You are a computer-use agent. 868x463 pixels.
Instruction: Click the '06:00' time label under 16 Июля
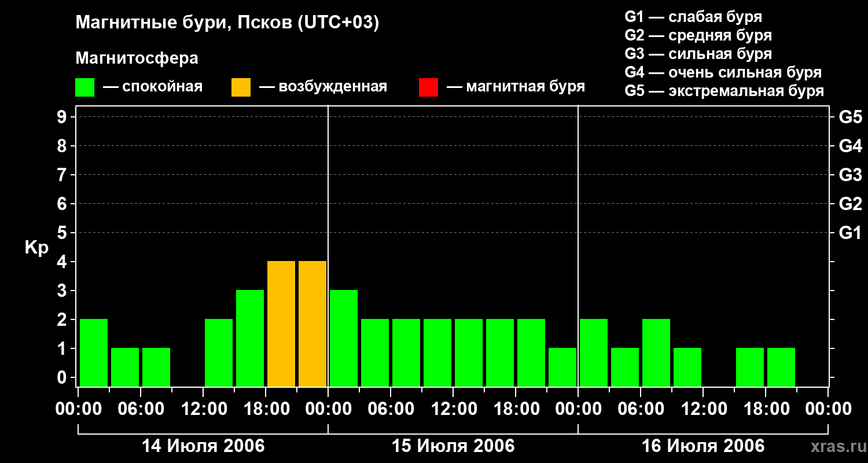(x=641, y=409)
